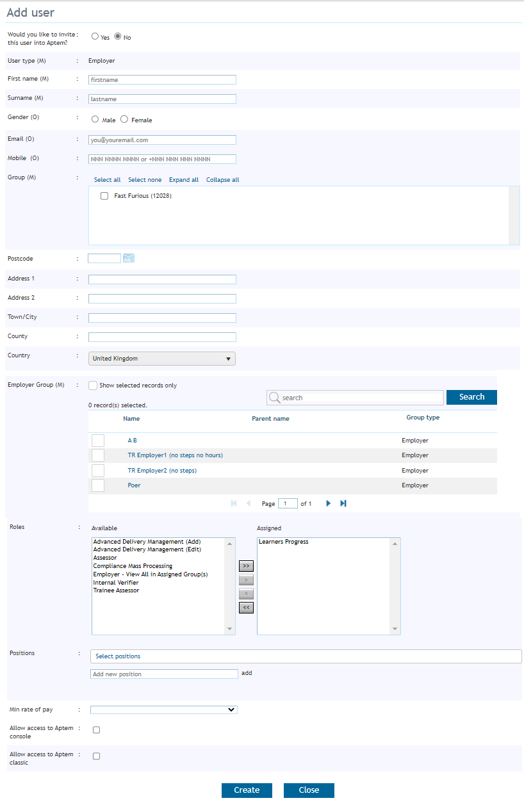Click the search magnifier icon

pos(275,398)
